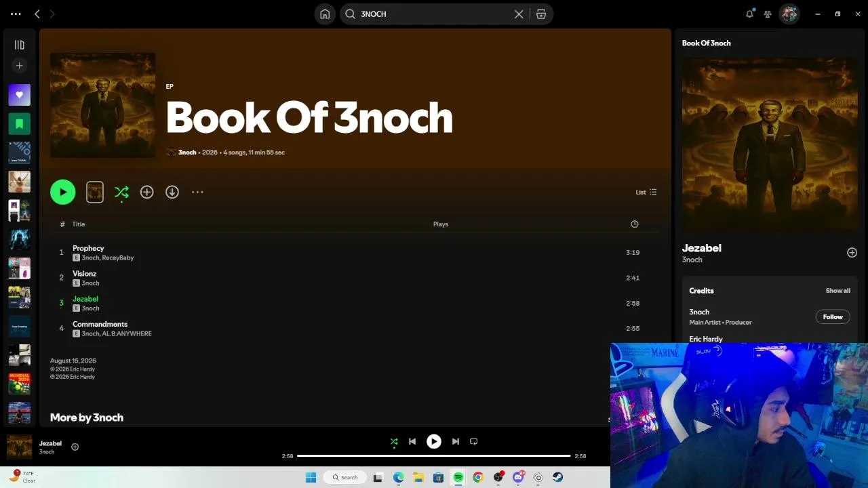Show all credits
Image resolution: width=868 pixels, height=488 pixels.
[x=837, y=291]
